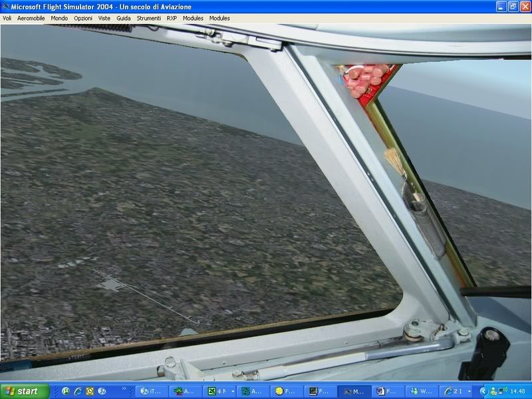532x399 pixels.
Task: Switch to the iT... taskbar button
Action: tap(151, 392)
